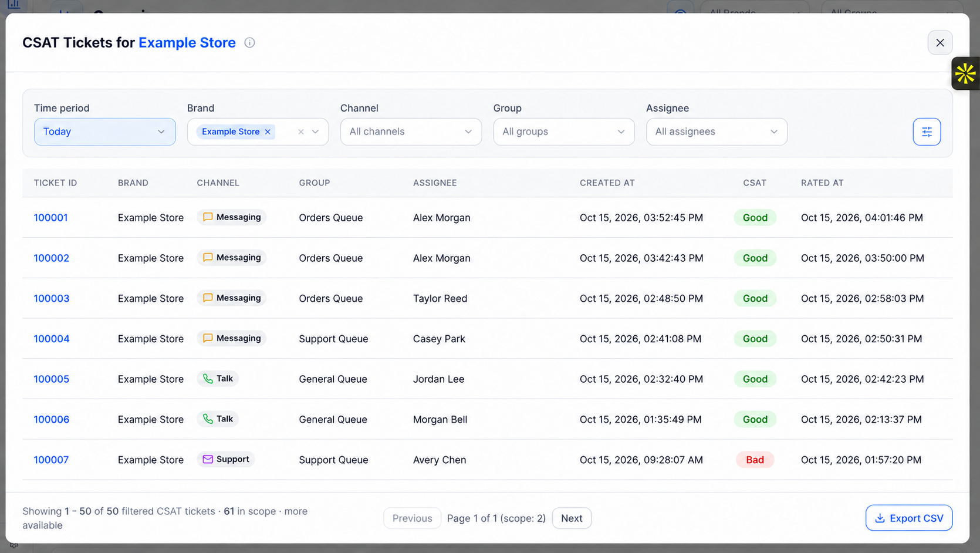Click the Previous page button
Viewport: 980px width, 553px height.
pyautogui.click(x=412, y=518)
